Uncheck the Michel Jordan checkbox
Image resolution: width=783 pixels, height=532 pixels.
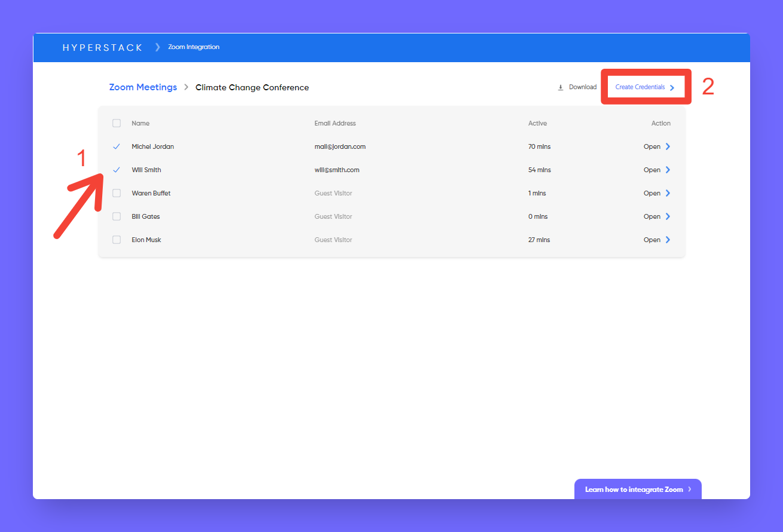pos(117,146)
